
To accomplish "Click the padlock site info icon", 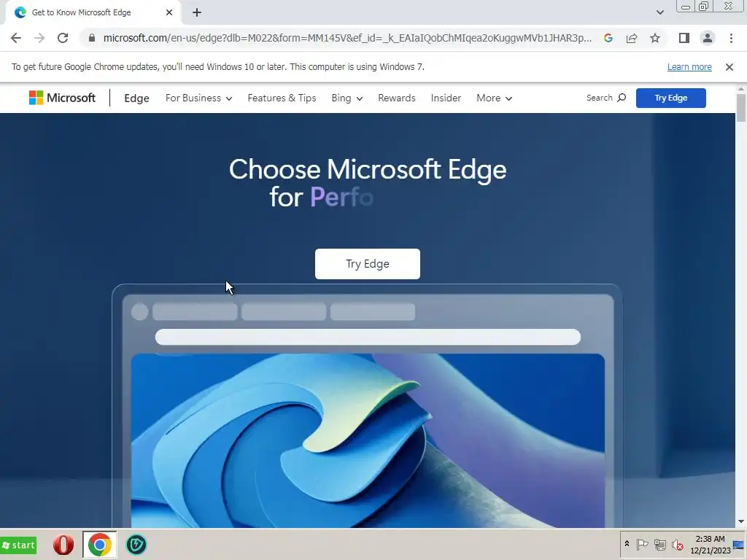I will (x=92, y=38).
